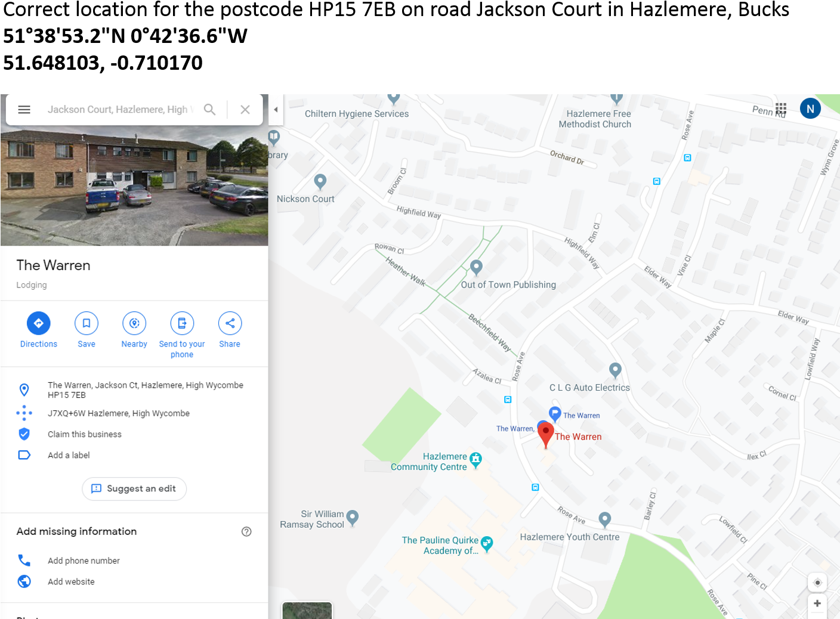Screen dimensions: 840x619
Task: Find places Nearby
Action: 134,330
